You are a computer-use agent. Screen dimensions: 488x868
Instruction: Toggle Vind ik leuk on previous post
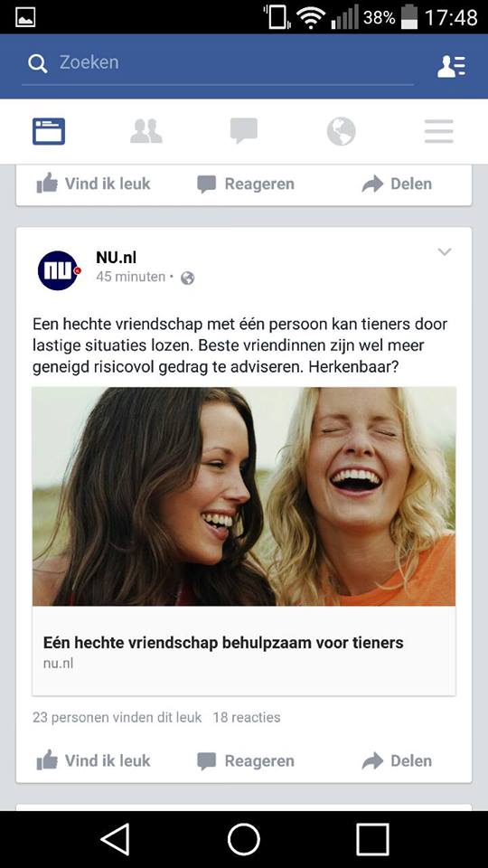(x=93, y=184)
